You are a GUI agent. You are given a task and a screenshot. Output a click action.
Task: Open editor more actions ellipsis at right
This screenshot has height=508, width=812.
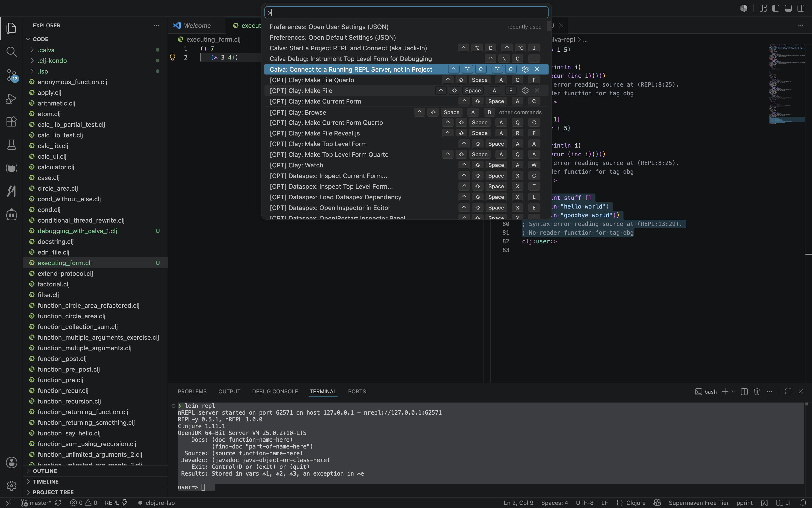(x=801, y=26)
